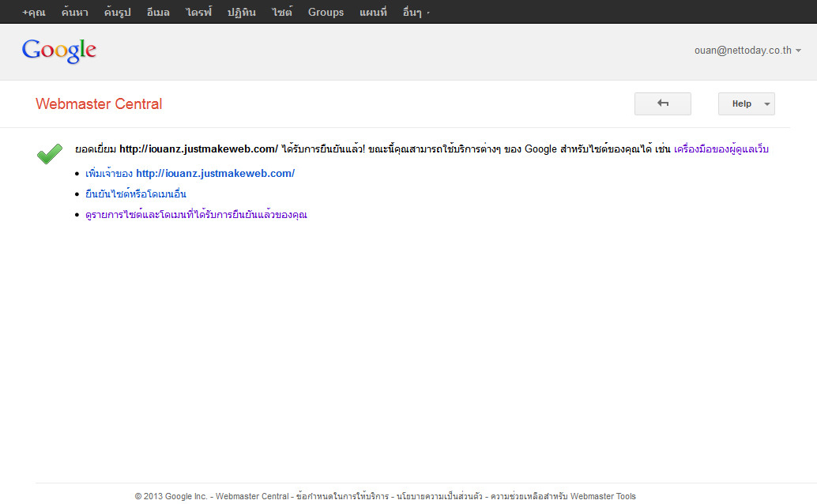
Task: Open แผนที่ maps in top bar
Action: coord(373,12)
